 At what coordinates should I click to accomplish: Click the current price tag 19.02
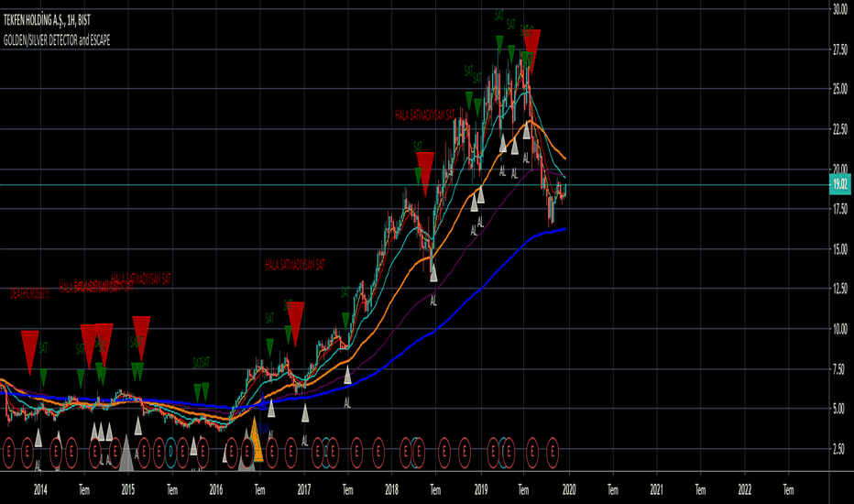tap(840, 185)
